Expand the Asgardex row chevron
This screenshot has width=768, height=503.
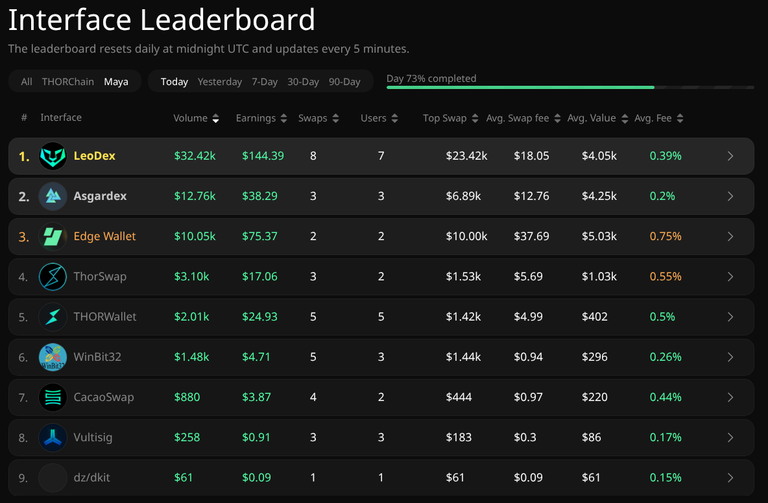coord(730,196)
